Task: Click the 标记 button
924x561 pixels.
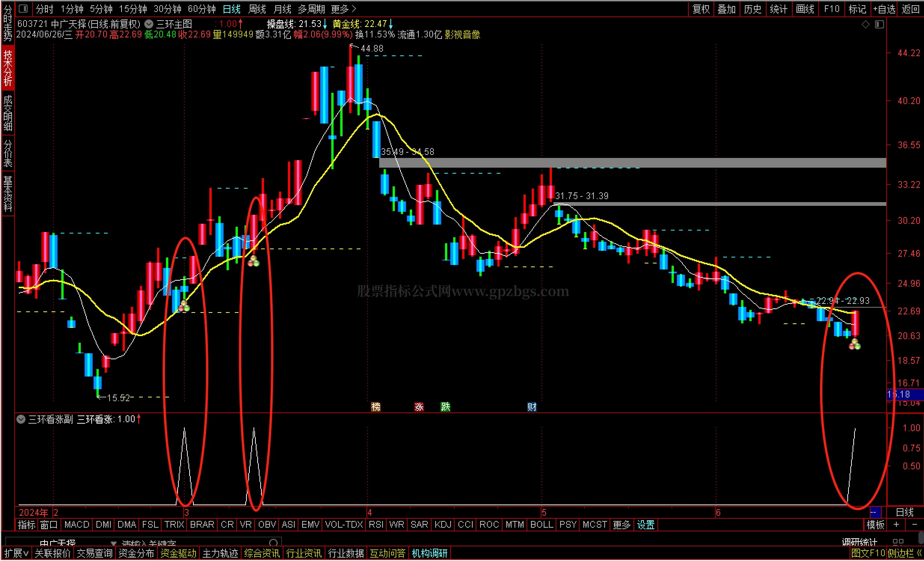Action: click(857, 9)
